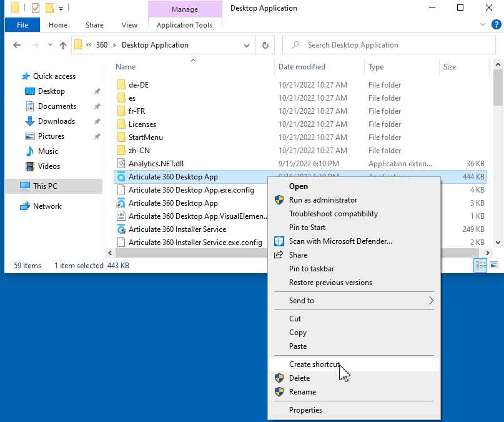
Task: Click the shield icon beside Delete
Action: 279,378
